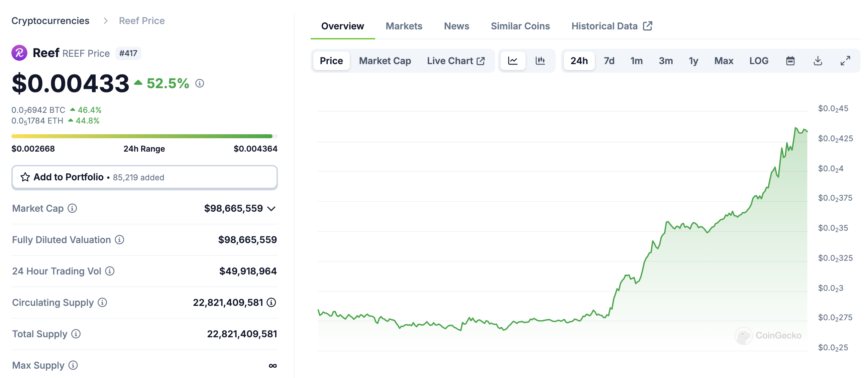Expand chart to fullscreen view

[845, 60]
